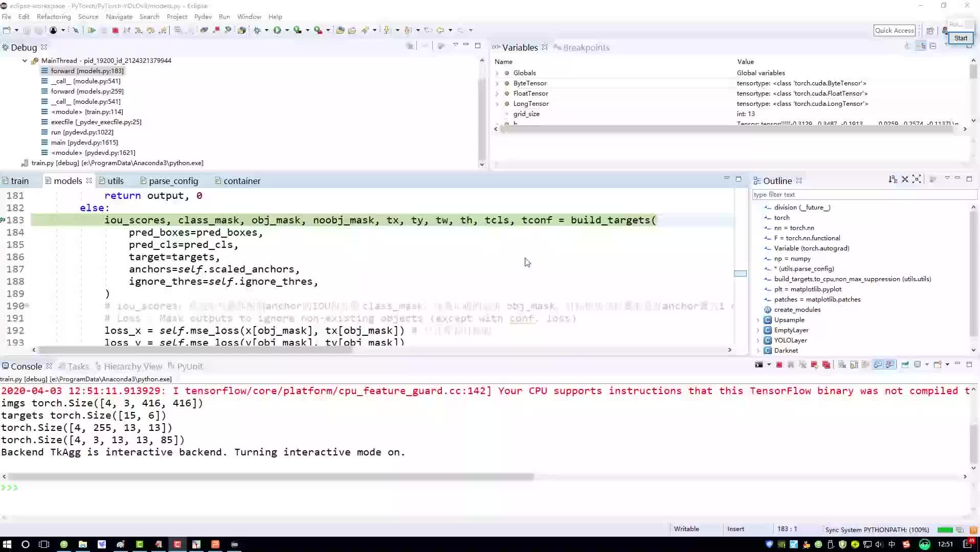Switch to the parse_config editor tab
The height and width of the screenshot is (552, 980).
[169, 181]
